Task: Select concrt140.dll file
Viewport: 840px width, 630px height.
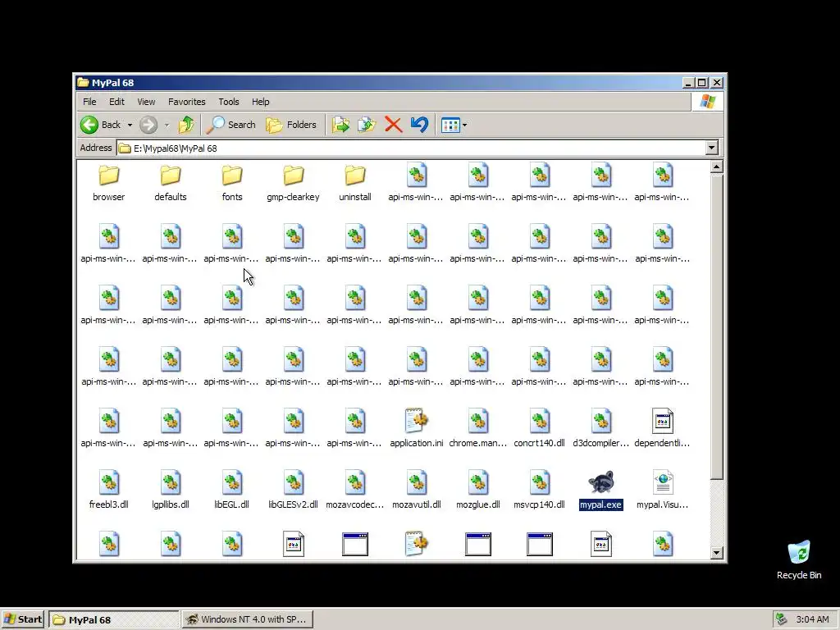Action: pyautogui.click(x=539, y=429)
